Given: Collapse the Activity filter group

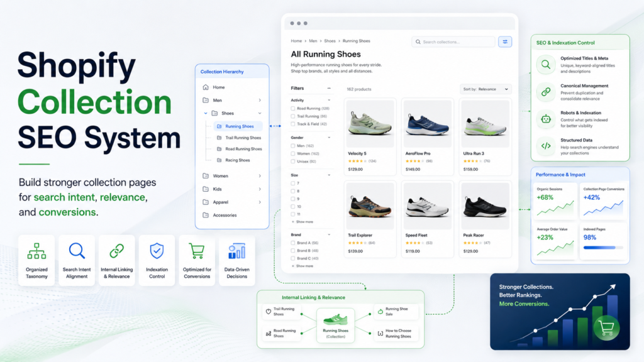Looking at the screenshot, I should 329,100.
